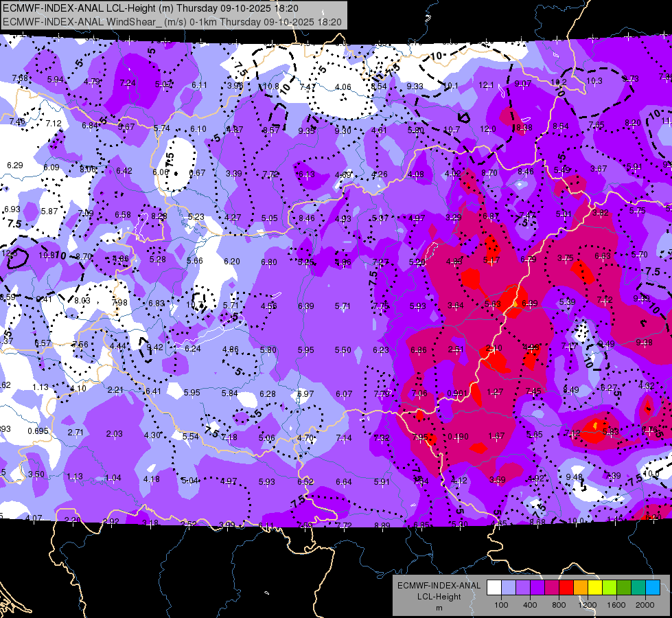Screen dimensions: 672x618
Task: Select the grid value '3.39'
Action: (x=234, y=174)
